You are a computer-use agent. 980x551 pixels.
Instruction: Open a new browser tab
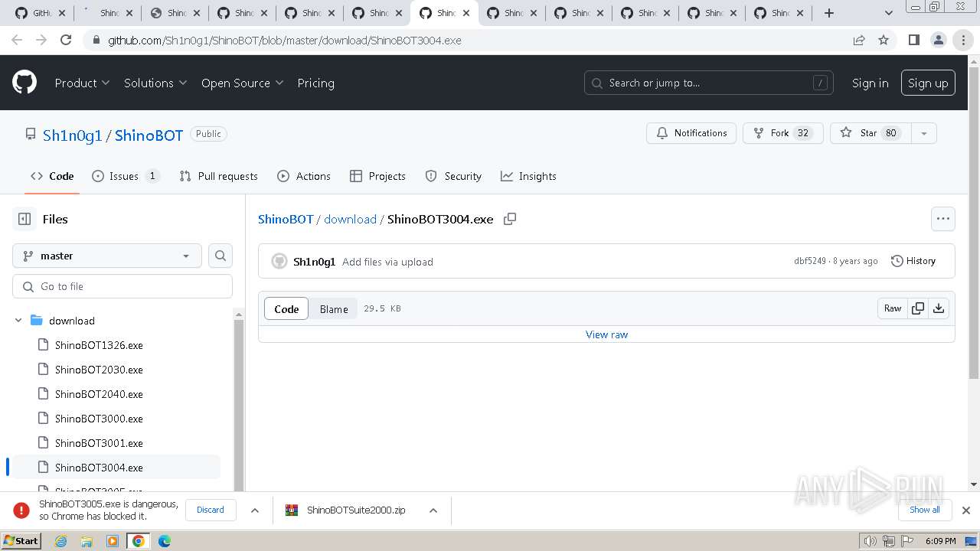pos(829,13)
